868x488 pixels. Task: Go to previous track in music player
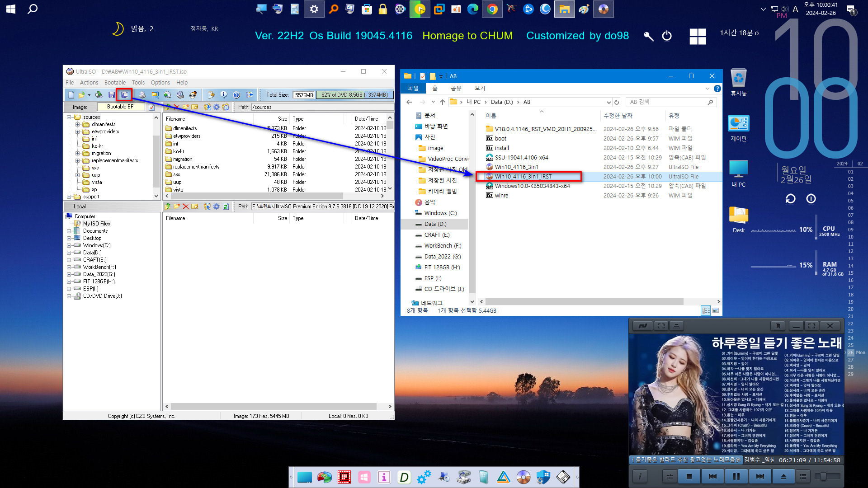(712, 476)
